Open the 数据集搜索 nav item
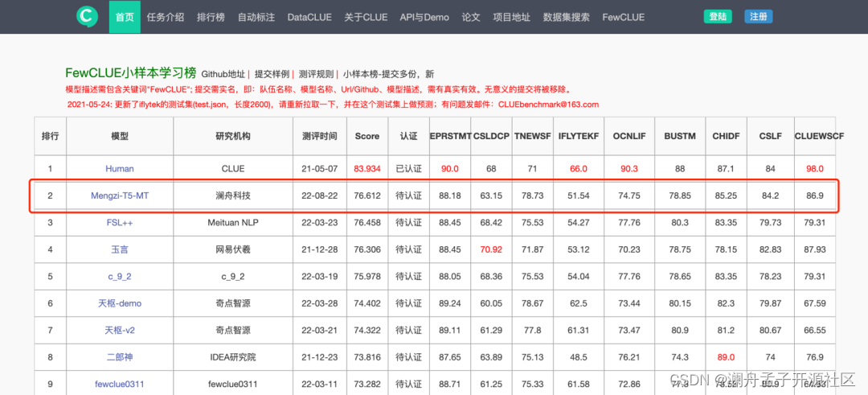This screenshot has height=395, width=868. [x=567, y=17]
